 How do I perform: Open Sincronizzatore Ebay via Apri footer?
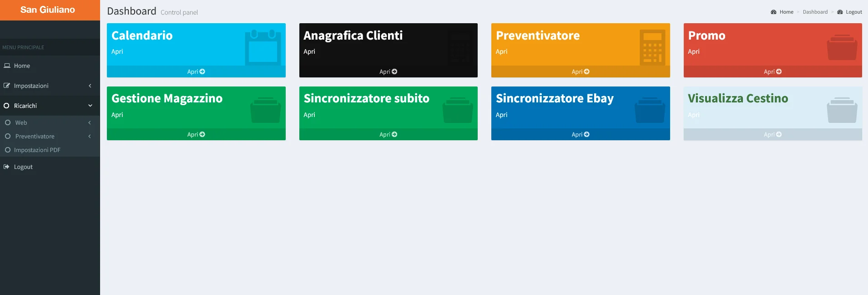pos(580,134)
